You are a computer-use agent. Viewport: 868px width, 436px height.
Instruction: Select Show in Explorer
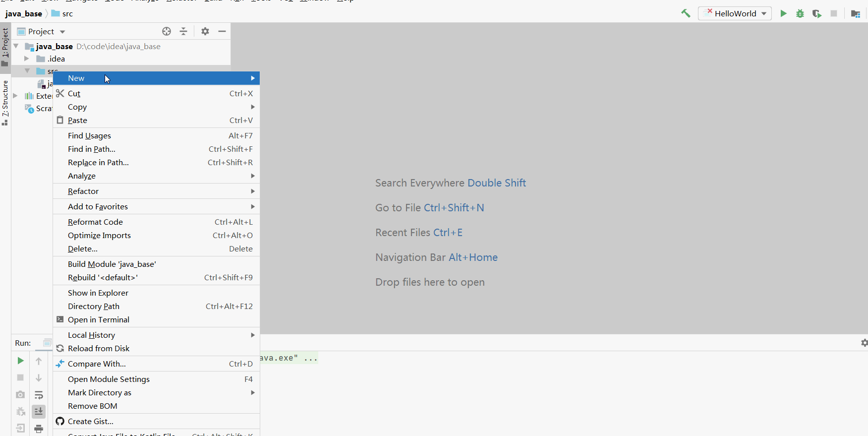tap(156, 293)
